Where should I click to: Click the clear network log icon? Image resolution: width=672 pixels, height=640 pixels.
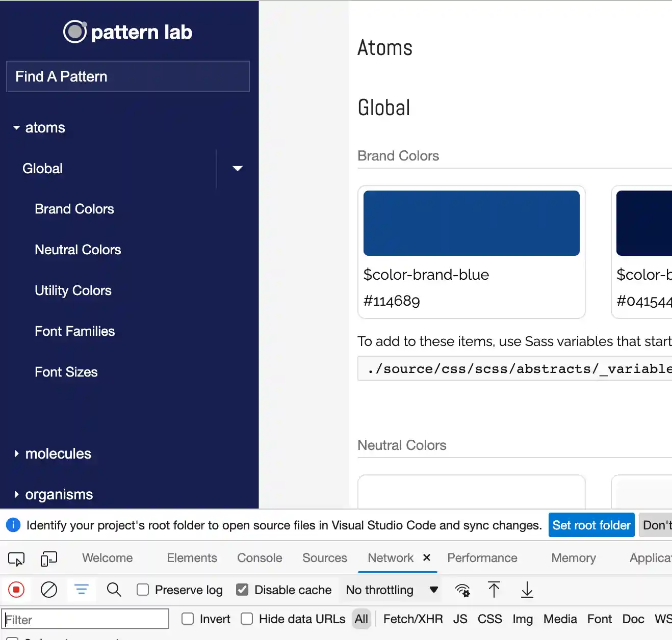pyautogui.click(x=49, y=590)
